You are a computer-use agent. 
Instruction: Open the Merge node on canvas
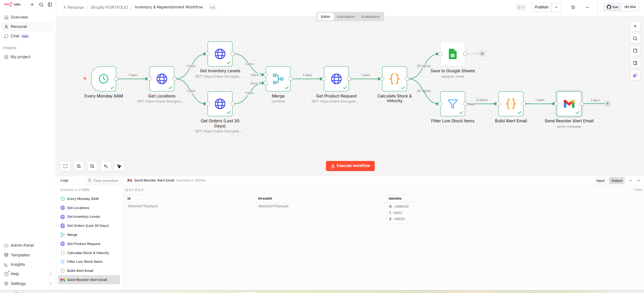(278, 79)
